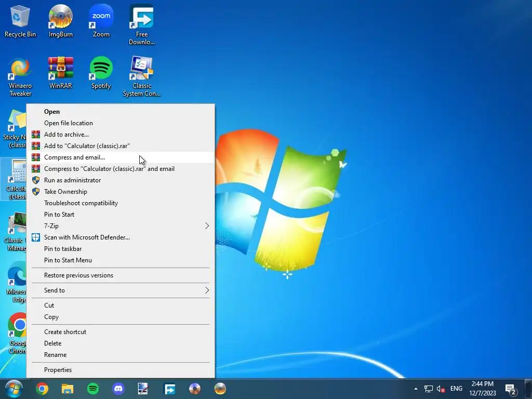Open the Action Center notifications icon
The width and height of the screenshot is (532, 399).
pos(511,389)
